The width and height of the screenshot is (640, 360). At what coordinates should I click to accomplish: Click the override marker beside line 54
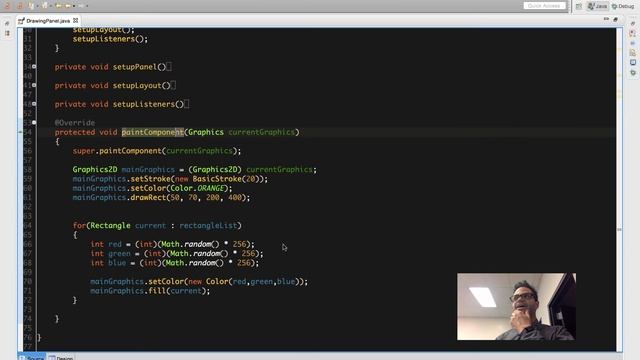coord(20,132)
